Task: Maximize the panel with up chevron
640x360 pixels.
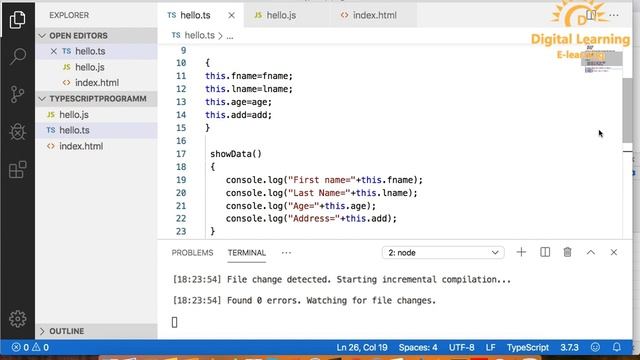Action: pyautogui.click(x=591, y=252)
